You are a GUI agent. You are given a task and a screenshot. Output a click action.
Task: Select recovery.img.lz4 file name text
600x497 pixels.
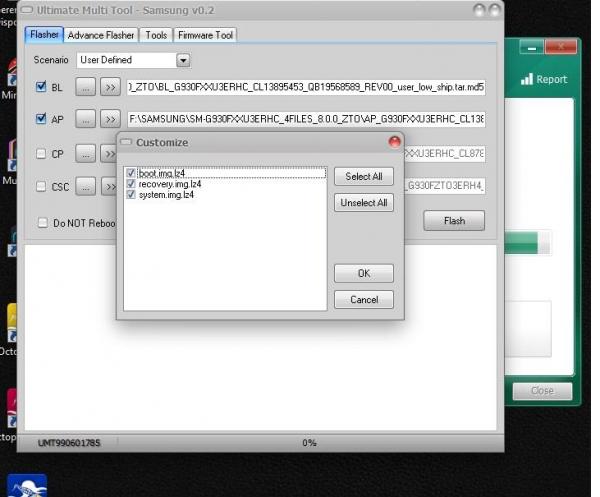click(170, 184)
